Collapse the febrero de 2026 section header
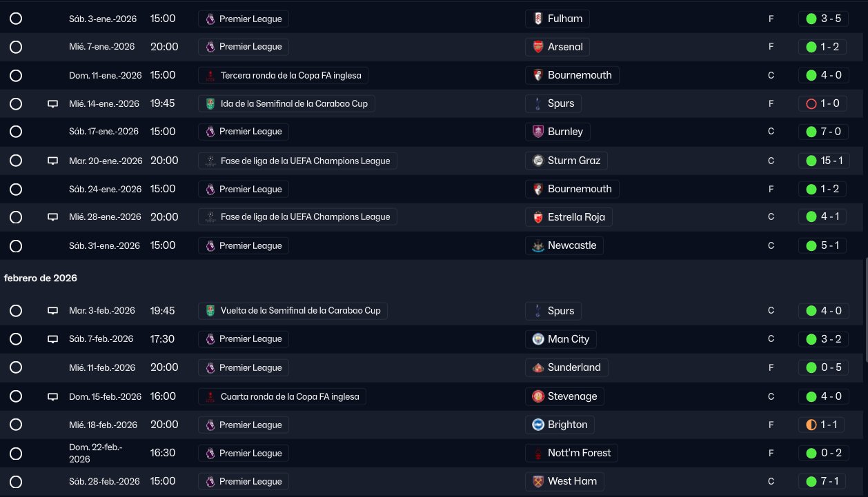Screen dimensions: 868x497 click(41, 278)
